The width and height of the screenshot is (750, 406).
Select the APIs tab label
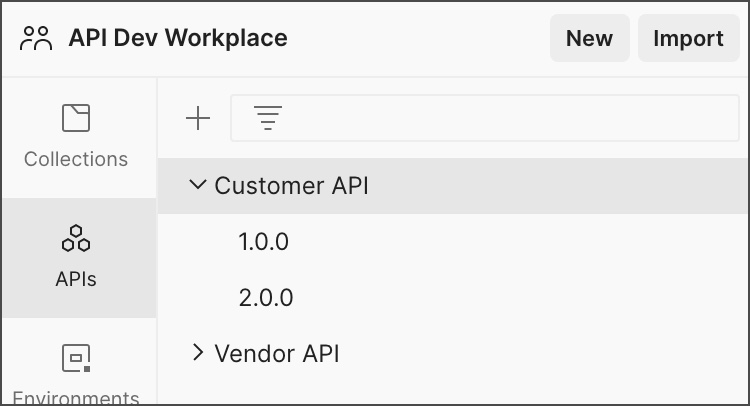(76, 279)
